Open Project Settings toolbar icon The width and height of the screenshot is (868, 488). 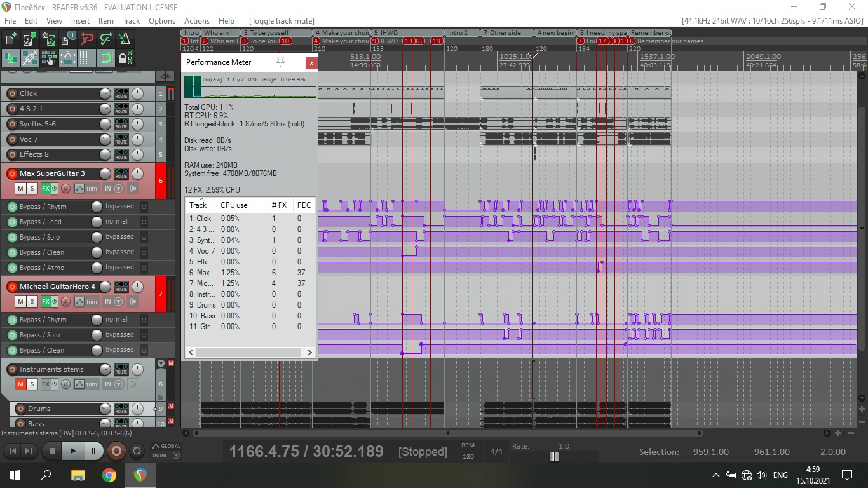(67, 39)
